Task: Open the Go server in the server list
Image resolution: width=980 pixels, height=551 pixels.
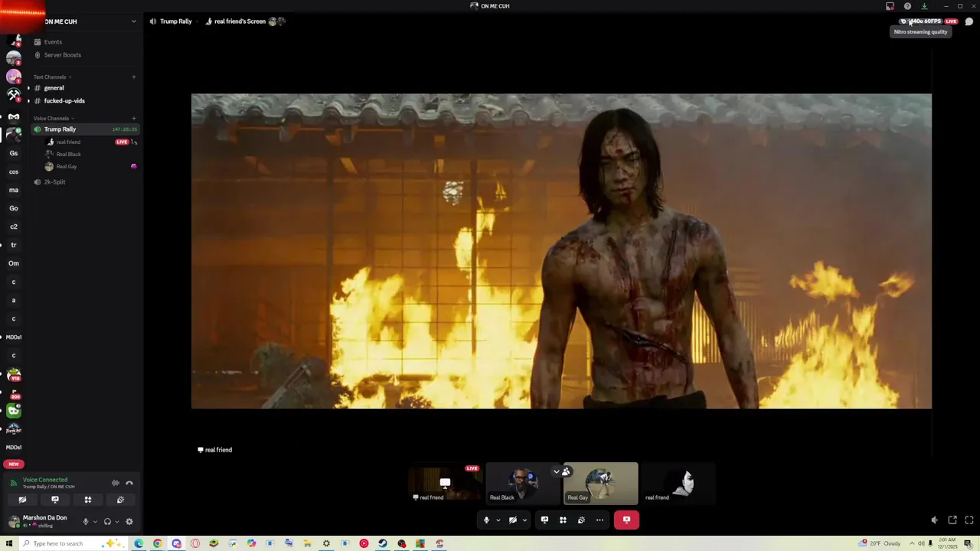Action: coord(14,208)
